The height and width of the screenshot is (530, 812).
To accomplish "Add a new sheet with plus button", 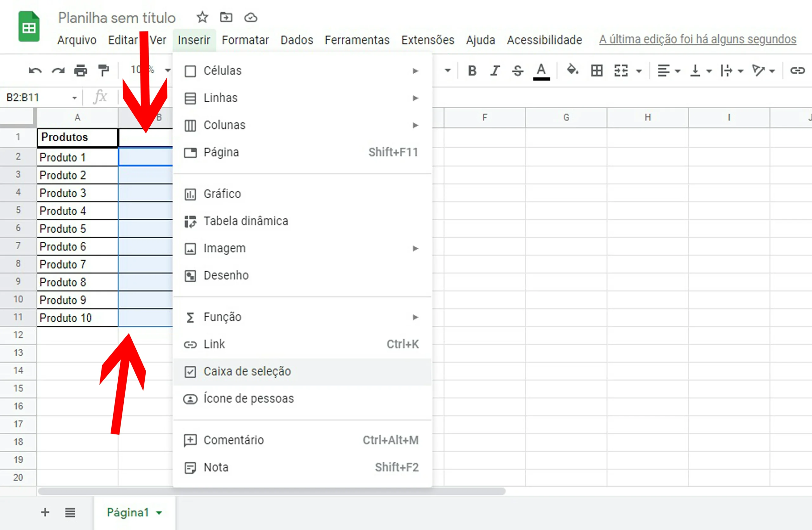I will 45,512.
